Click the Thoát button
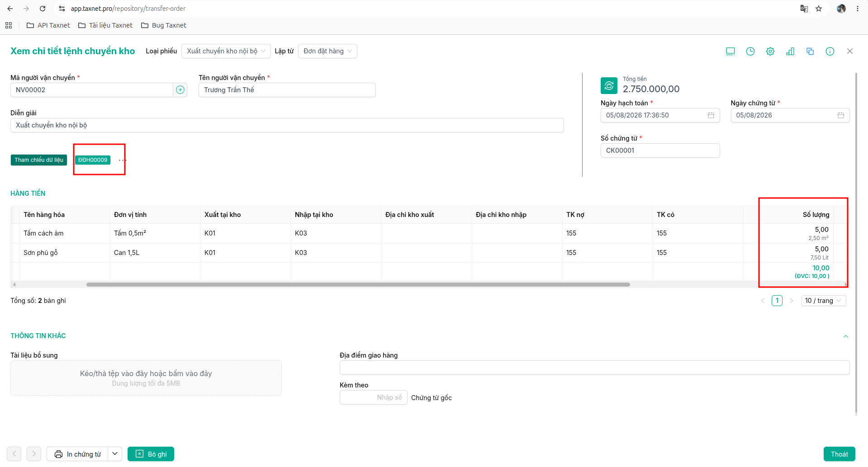 [840, 454]
